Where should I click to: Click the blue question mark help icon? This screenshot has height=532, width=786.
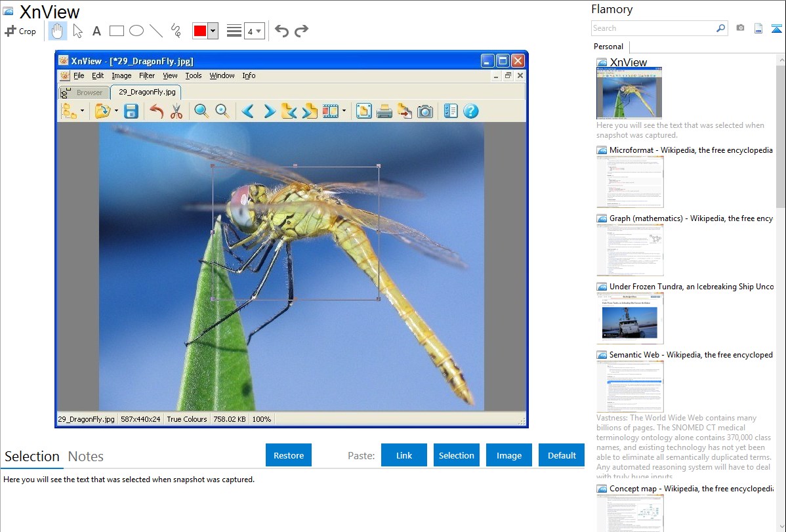[470, 111]
